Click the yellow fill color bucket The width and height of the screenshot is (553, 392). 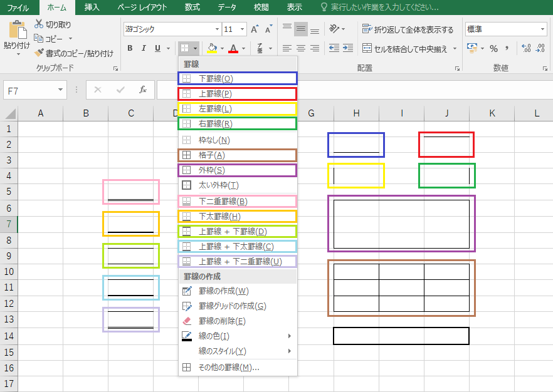pyautogui.click(x=211, y=48)
